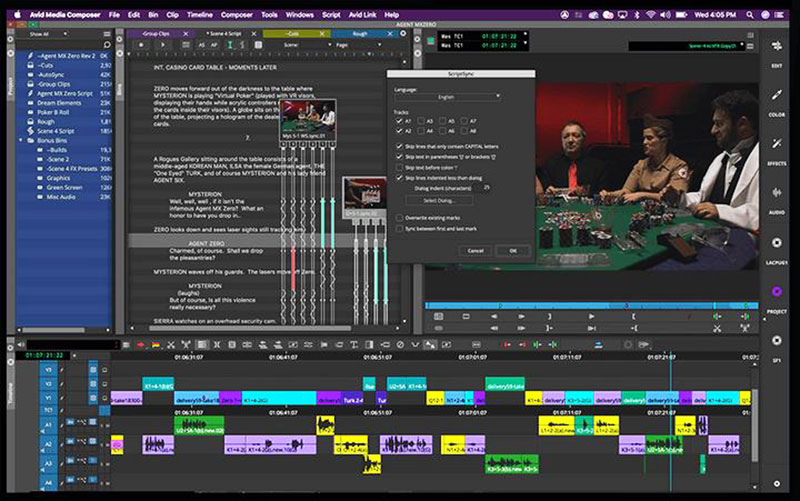Switch to the Effects workspace icon
This screenshot has width=800, height=501.
[x=777, y=144]
